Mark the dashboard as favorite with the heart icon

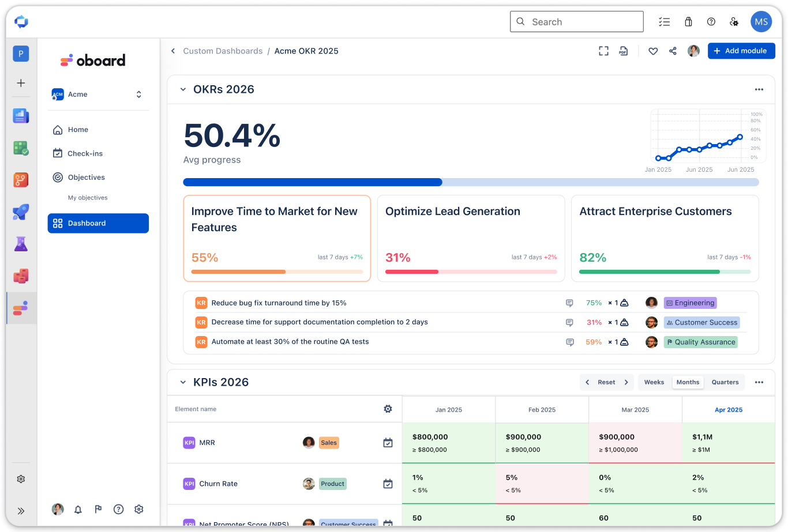[x=653, y=51]
